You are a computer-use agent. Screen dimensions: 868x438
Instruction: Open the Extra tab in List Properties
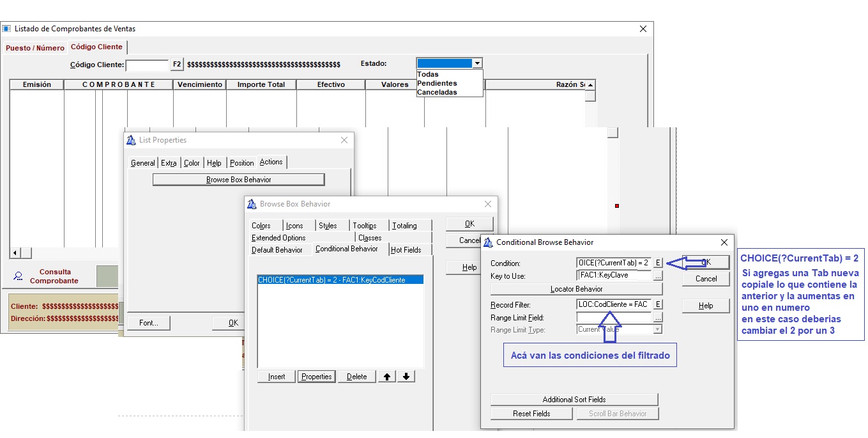click(x=169, y=163)
